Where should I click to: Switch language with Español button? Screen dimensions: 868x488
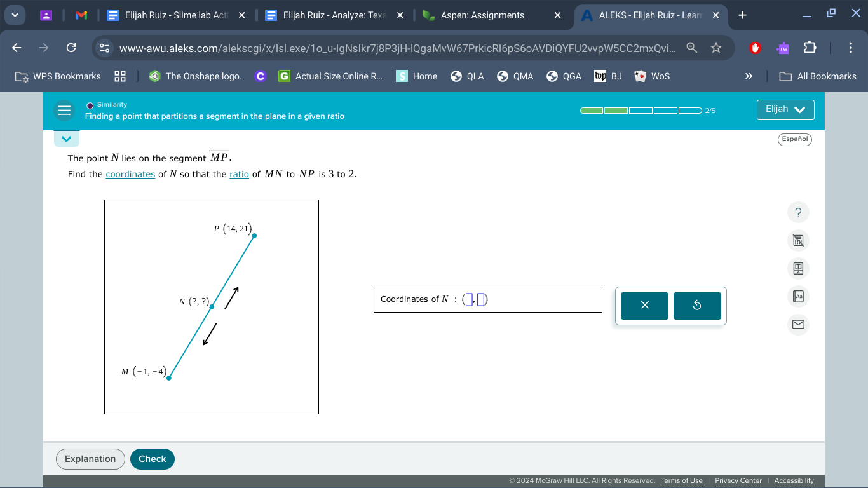794,139
